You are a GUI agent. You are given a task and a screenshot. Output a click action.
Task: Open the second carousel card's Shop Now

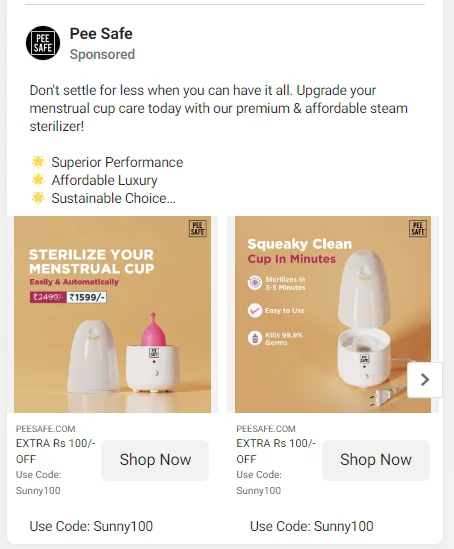(x=376, y=460)
